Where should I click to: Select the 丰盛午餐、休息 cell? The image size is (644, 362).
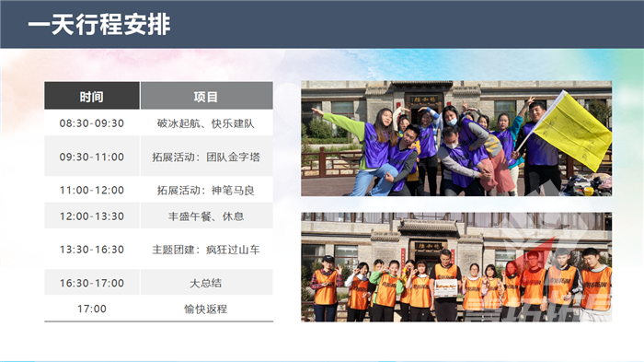pyautogui.click(x=207, y=216)
